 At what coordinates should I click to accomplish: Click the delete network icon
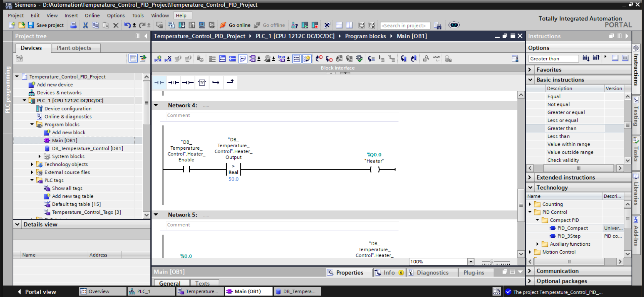pyautogui.click(x=168, y=59)
